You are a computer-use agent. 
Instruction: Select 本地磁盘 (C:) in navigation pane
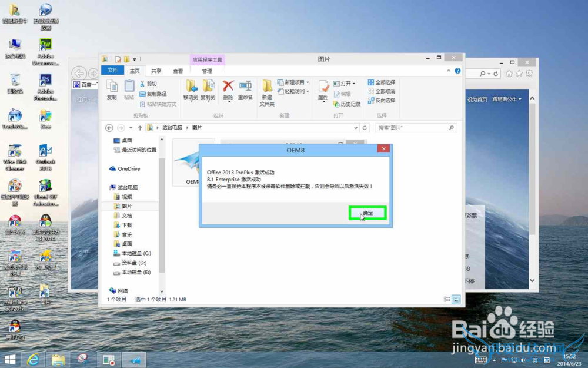(x=132, y=253)
